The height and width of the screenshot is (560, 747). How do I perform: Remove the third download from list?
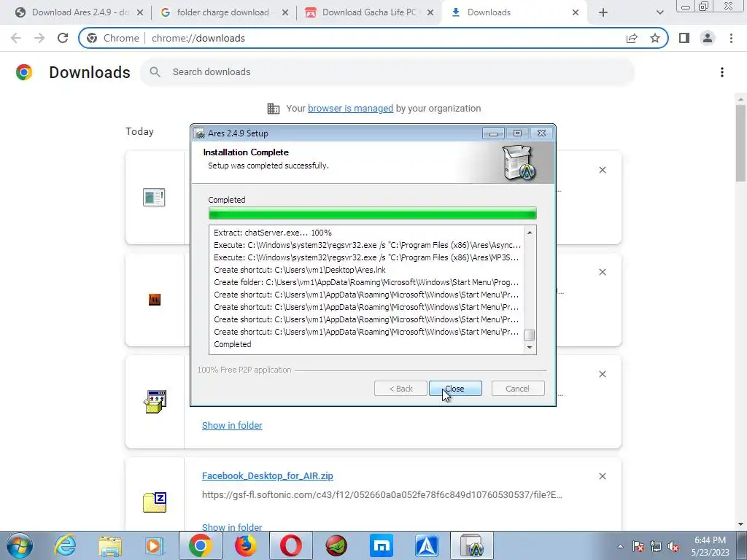pyautogui.click(x=602, y=374)
